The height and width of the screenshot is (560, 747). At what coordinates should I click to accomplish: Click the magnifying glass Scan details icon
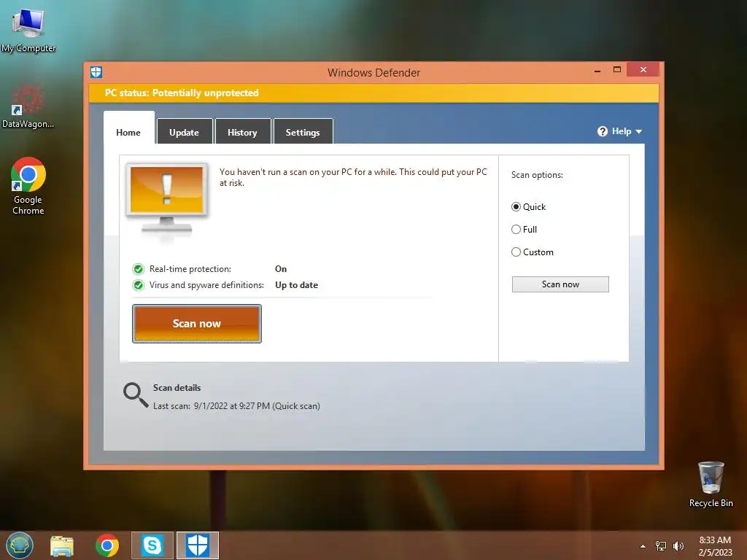tap(136, 395)
